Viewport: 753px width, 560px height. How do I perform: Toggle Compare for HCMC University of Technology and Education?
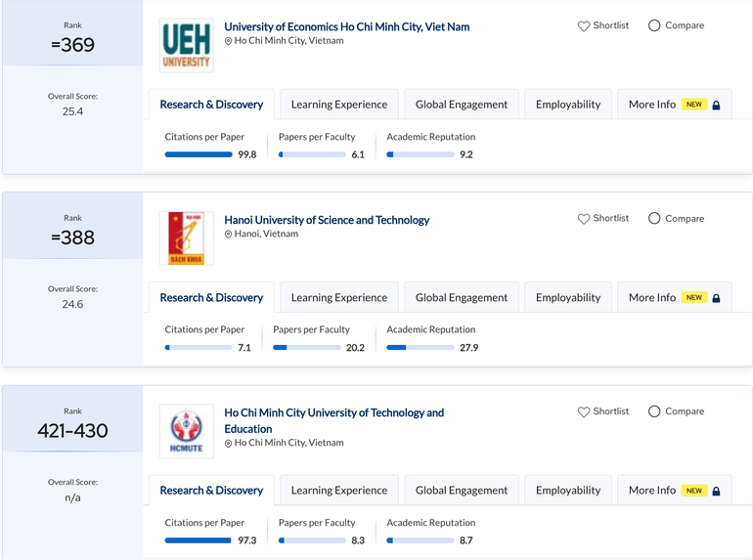pos(654,411)
